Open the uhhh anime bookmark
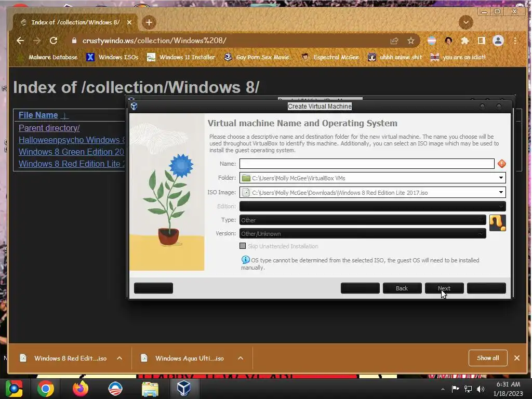Image resolution: width=532 pixels, height=399 pixels. tap(395, 57)
